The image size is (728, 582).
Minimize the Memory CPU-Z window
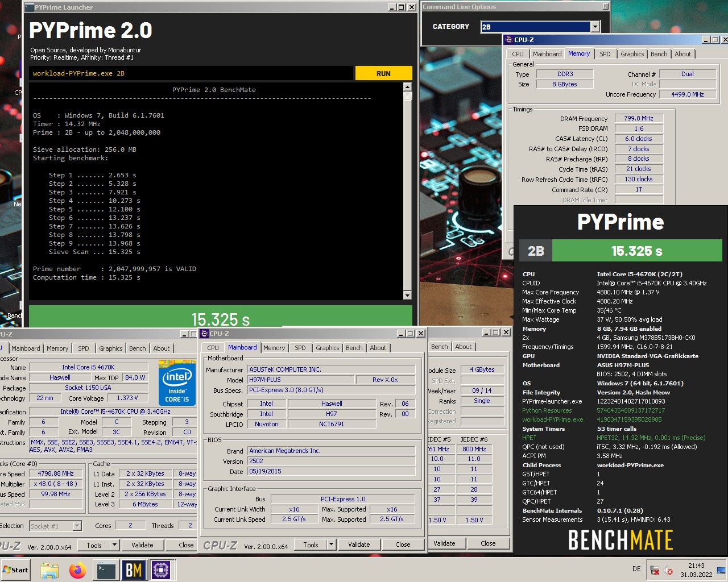[x=706, y=40]
